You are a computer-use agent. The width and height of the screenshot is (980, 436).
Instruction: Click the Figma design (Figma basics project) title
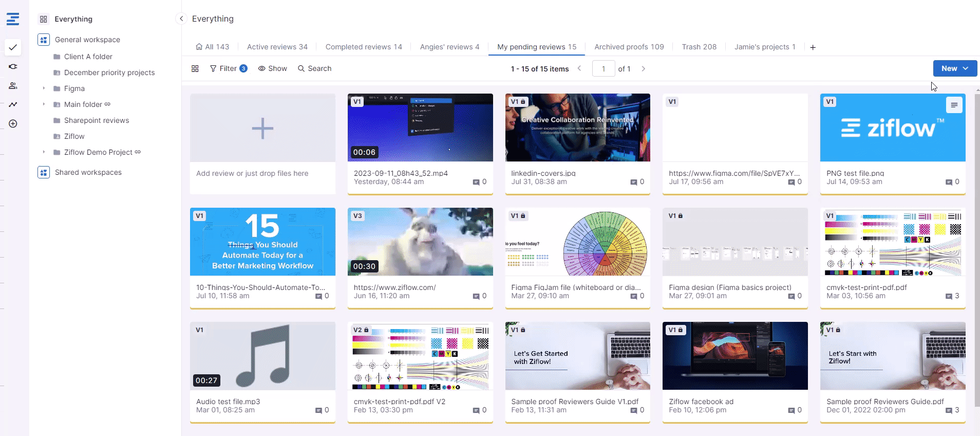730,287
